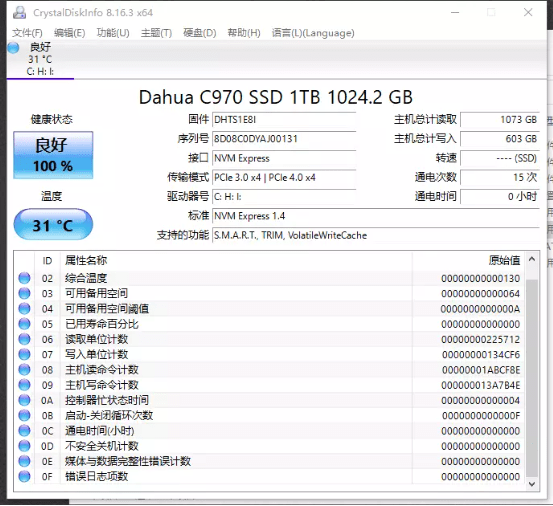The width and height of the screenshot is (553, 506).
Task: Open the 帮助(H) menu
Action: [x=244, y=33]
